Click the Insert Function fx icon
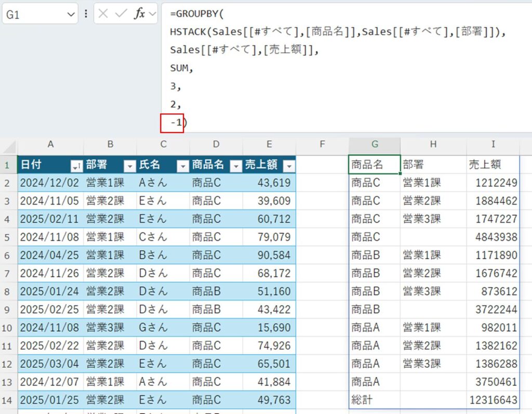Viewport: 532px width, 414px height. [x=139, y=14]
